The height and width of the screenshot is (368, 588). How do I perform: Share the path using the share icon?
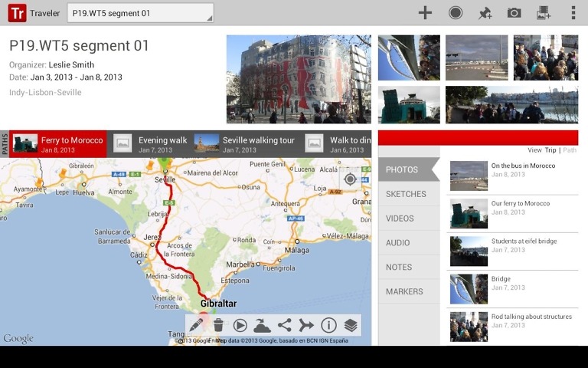click(284, 325)
